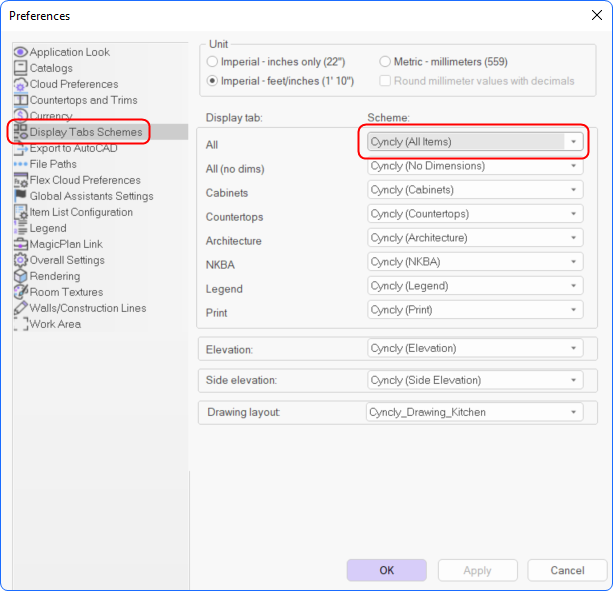Click the Countertops and Trims icon
This screenshot has width=613, height=591.
tap(21, 100)
